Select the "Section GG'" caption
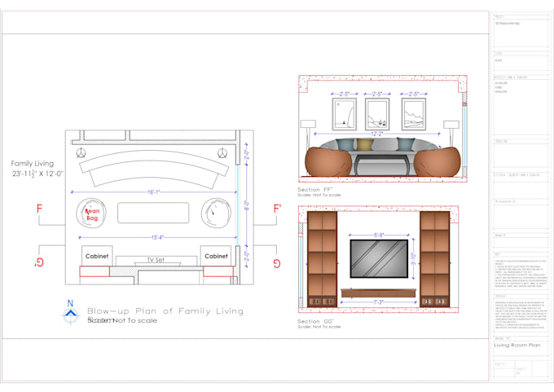The height and width of the screenshot is (392, 554). [315, 321]
